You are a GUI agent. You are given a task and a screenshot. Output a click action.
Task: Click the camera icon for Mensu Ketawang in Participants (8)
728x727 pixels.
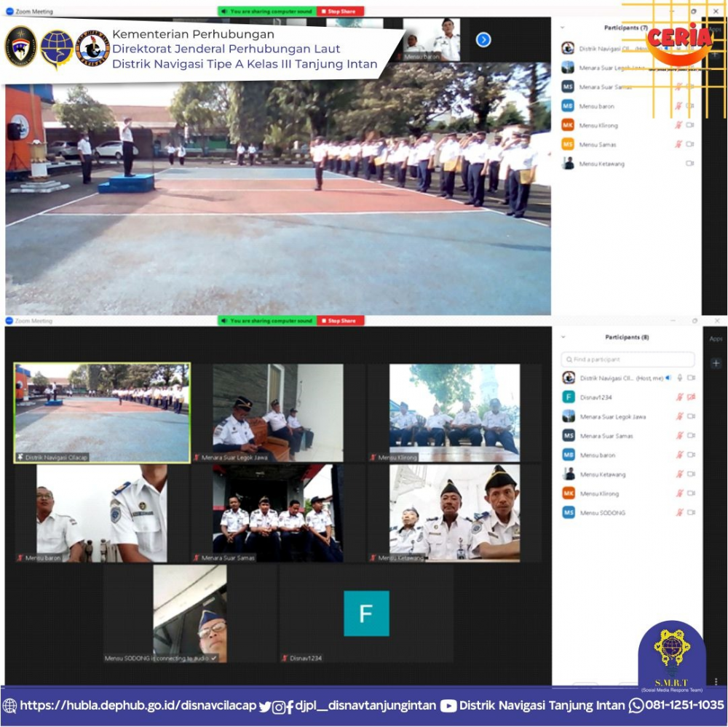pos(691,474)
